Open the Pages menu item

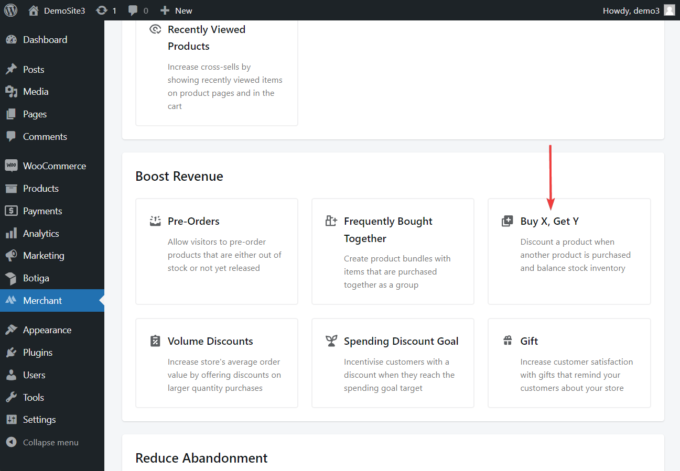tap(52, 114)
